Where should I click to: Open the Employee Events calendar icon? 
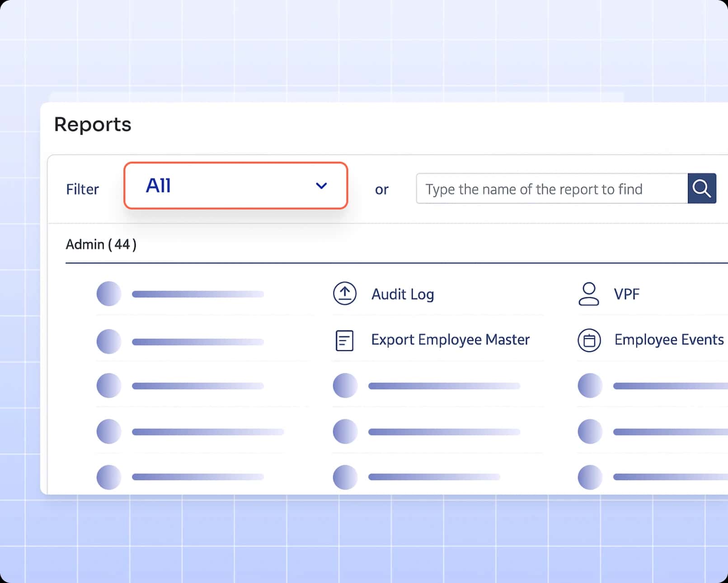click(589, 340)
